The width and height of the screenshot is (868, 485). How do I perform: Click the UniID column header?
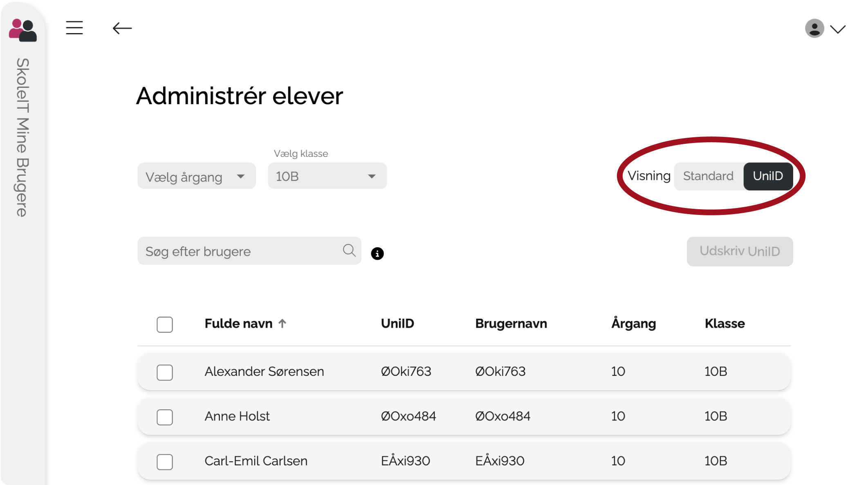coord(397,324)
